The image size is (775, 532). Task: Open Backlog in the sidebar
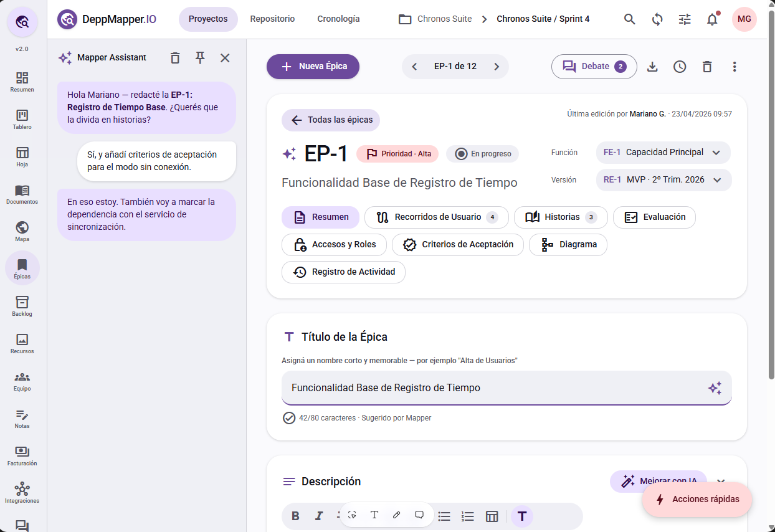(22, 306)
